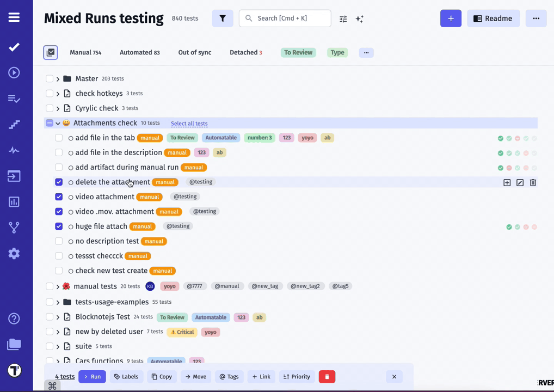This screenshot has height=392, width=554.
Task: Open the hamburger menu in the sidebar
Action: point(14,17)
